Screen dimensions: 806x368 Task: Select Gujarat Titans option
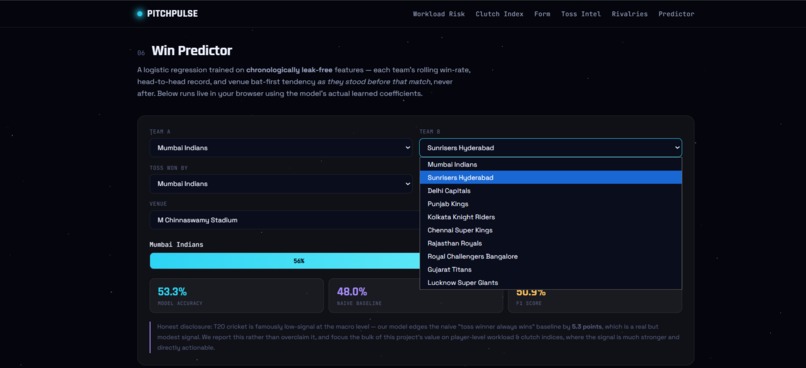coord(551,269)
